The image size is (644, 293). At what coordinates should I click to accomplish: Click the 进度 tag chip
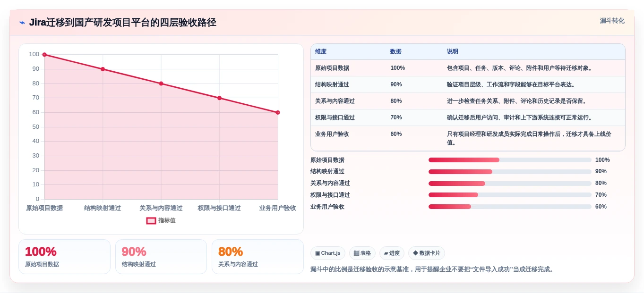tap(392, 253)
